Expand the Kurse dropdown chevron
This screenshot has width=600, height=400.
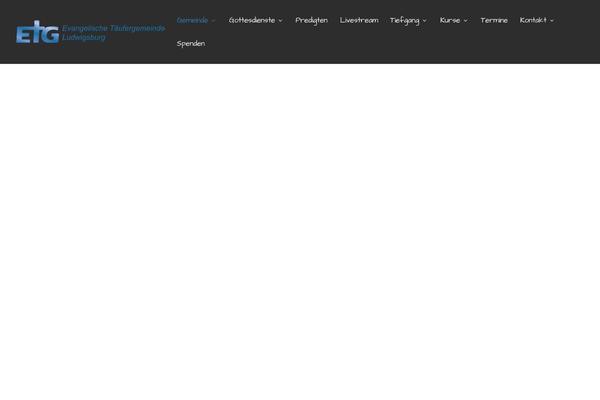tap(465, 21)
